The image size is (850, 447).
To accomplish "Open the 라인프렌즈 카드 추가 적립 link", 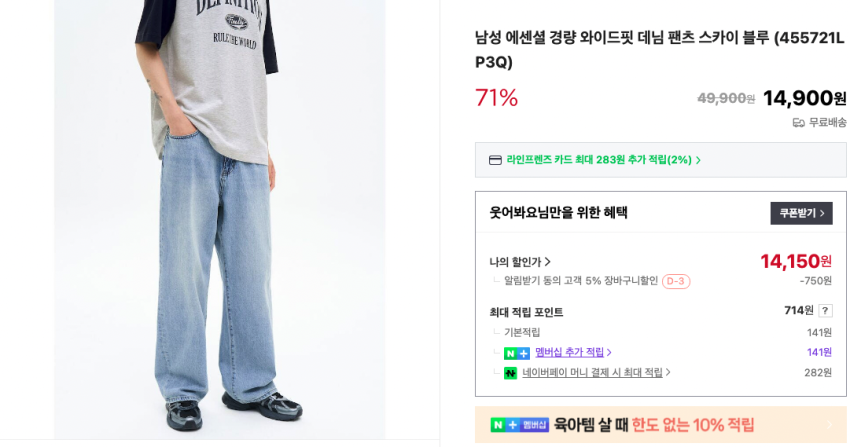I will (x=603, y=160).
